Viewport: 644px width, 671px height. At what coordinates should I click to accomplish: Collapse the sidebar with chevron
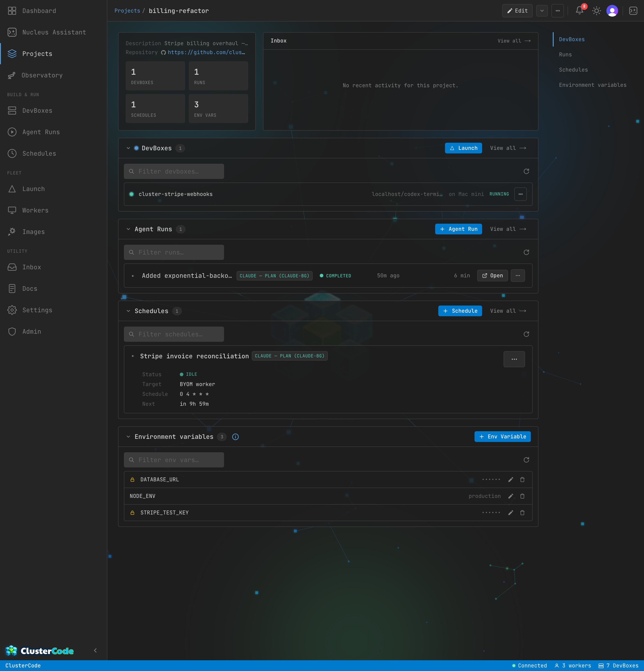coord(95,650)
